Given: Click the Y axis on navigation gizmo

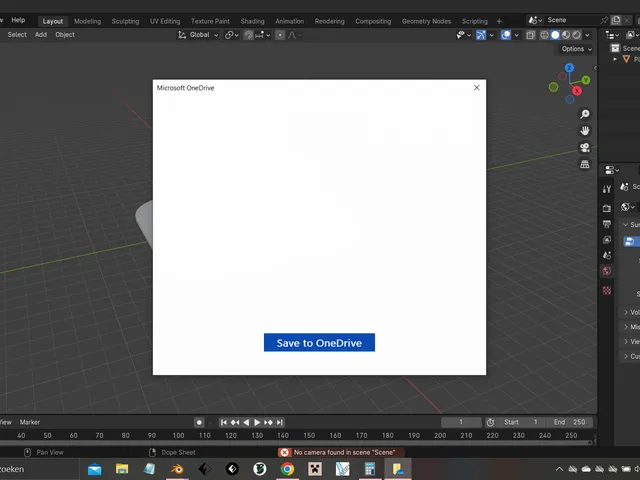Looking at the screenshot, I should [586, 80].
